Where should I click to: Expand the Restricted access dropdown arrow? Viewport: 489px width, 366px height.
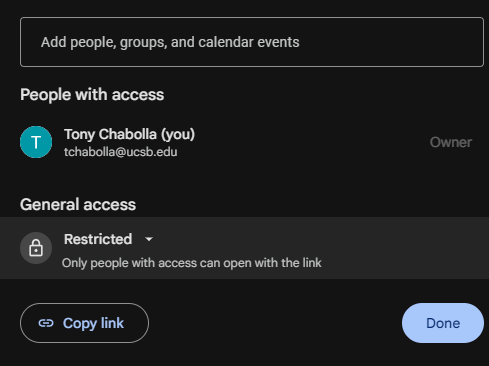149,239
